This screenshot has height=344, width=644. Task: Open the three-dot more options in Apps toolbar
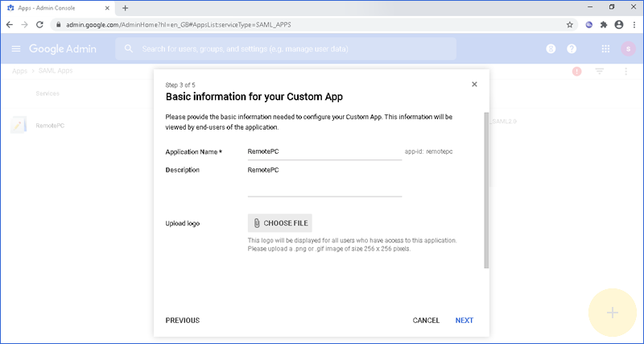pos(625,72)
